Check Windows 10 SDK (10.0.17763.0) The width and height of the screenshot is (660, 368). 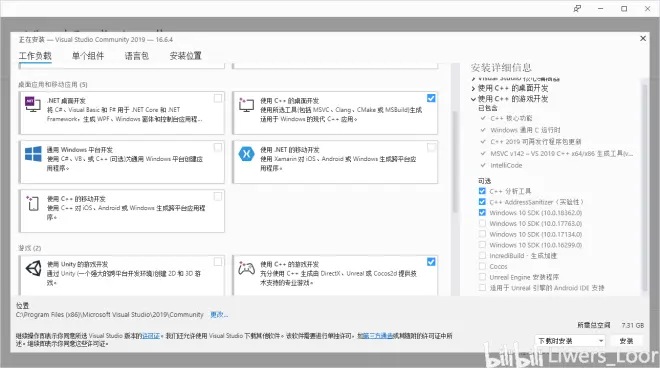pos(482,224)
